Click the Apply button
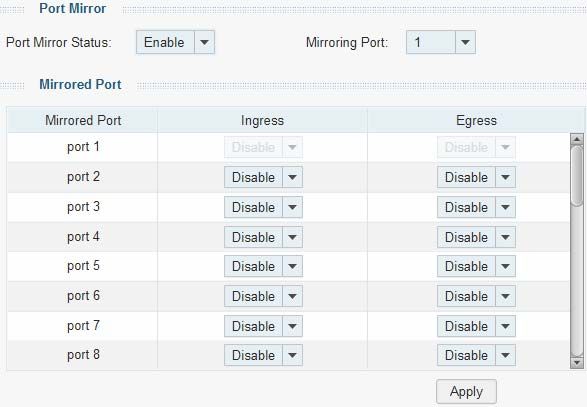This screenshot has width=587, height=407. [x=466, y=392]
